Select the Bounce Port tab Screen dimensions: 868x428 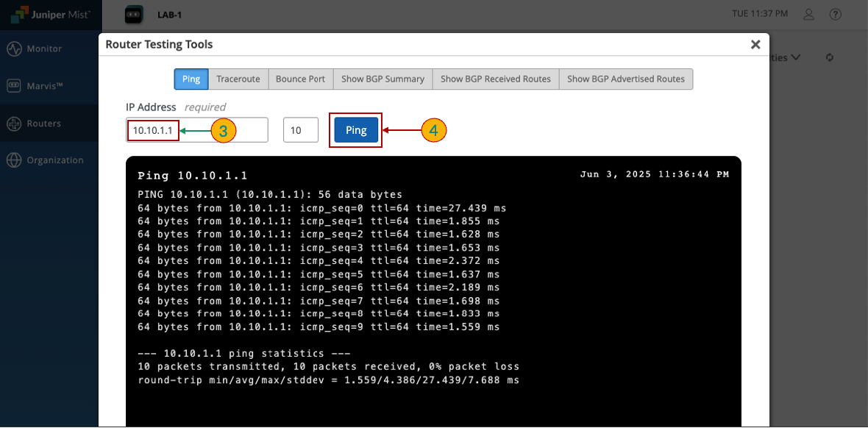click(x=300, y=79)
